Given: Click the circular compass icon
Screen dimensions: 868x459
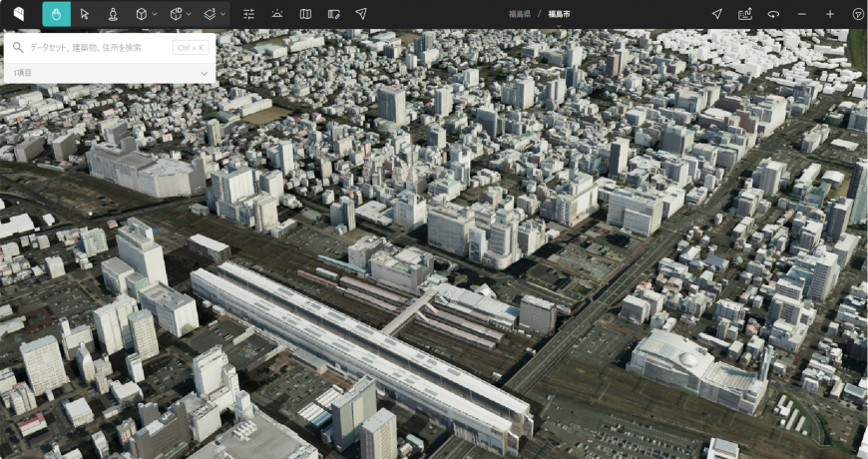Looking at the screenshot, I should point(857,14).
